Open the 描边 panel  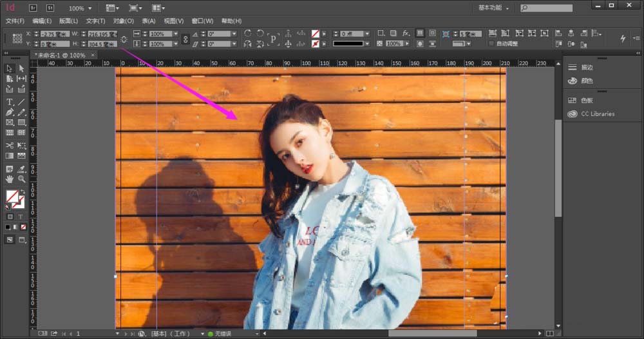[x=587, y=67]
